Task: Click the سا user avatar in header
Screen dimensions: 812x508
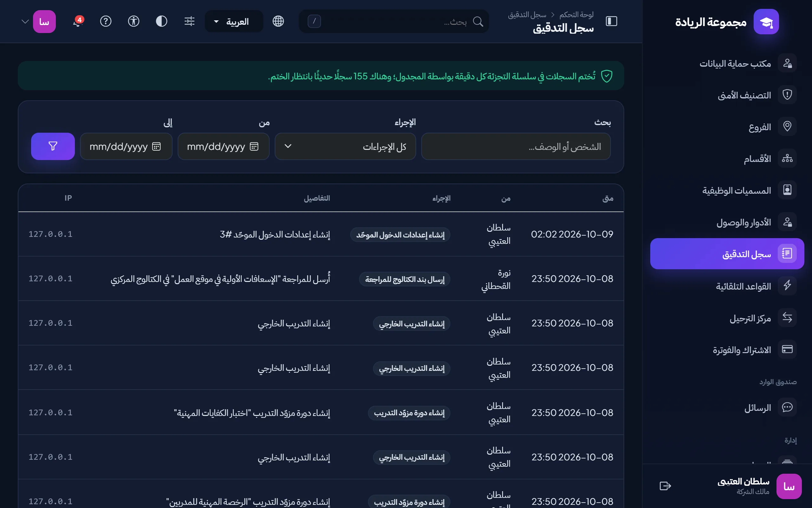Action: click(x=44, y=22)
